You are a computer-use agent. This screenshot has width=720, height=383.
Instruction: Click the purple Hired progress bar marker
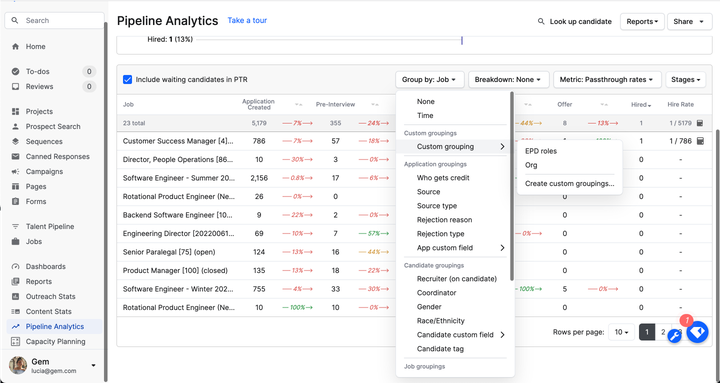pos(461,40)
